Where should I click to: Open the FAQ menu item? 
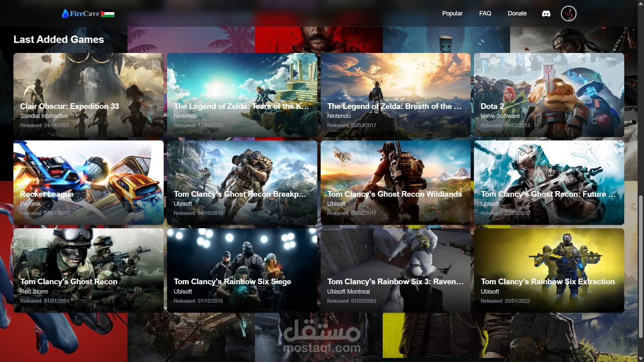pos(485,13)
